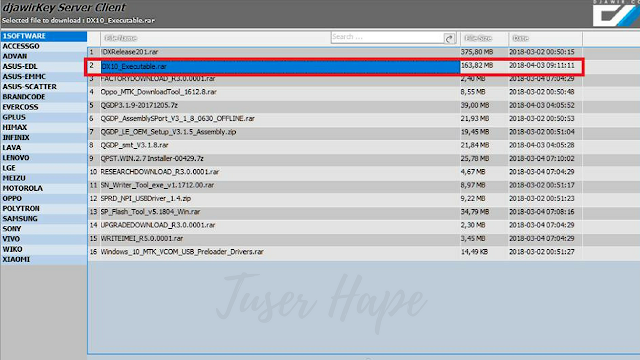The height and width of the screenshot is (360, 640).
Task: Open the GPLUS category
Action: [x=44, y=117]
